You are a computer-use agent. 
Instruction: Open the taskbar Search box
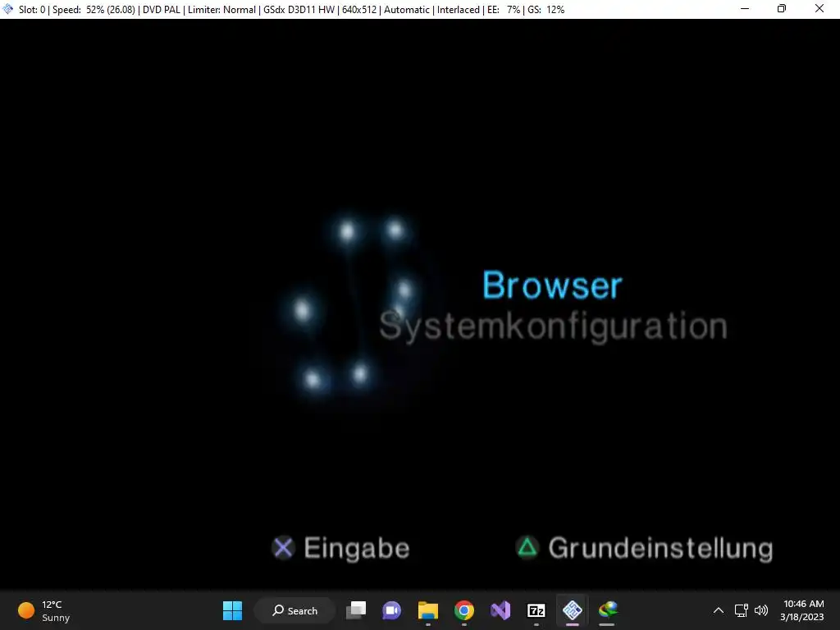tap(294, 610)
